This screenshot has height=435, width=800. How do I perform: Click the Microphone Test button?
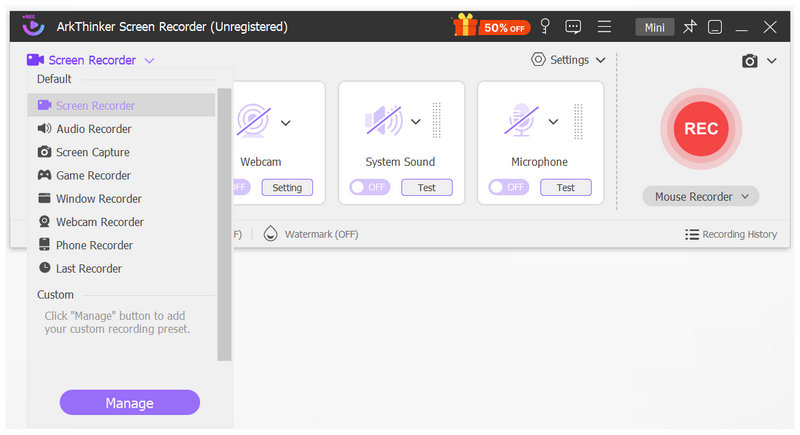(566, 187)
